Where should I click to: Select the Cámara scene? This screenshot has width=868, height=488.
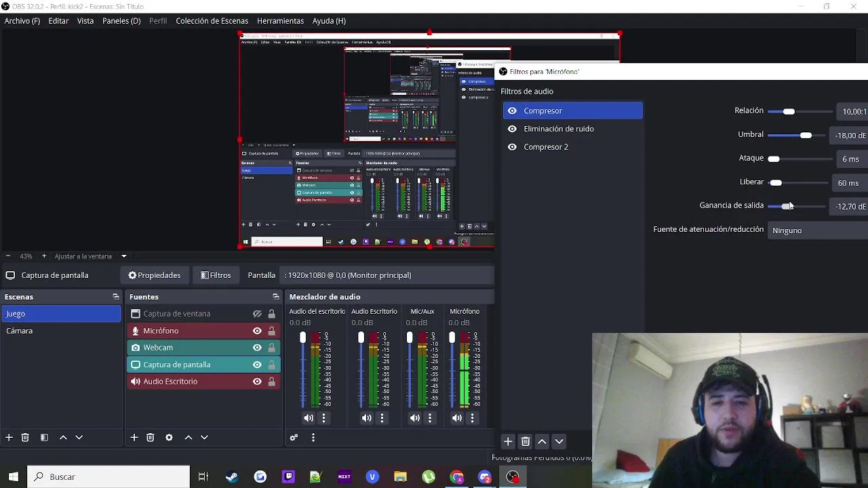tap(61, 331)
